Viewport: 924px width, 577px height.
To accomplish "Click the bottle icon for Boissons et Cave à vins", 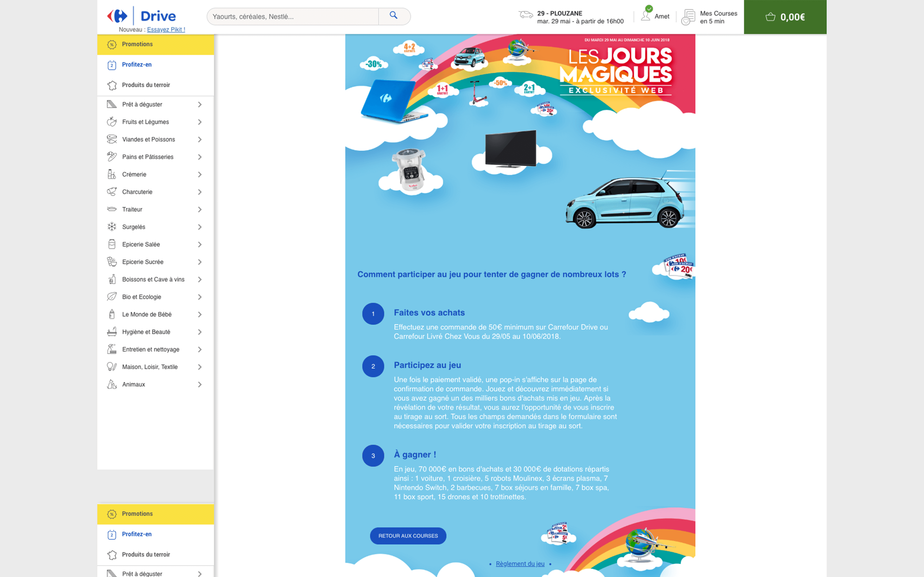I will coord(111,279).
